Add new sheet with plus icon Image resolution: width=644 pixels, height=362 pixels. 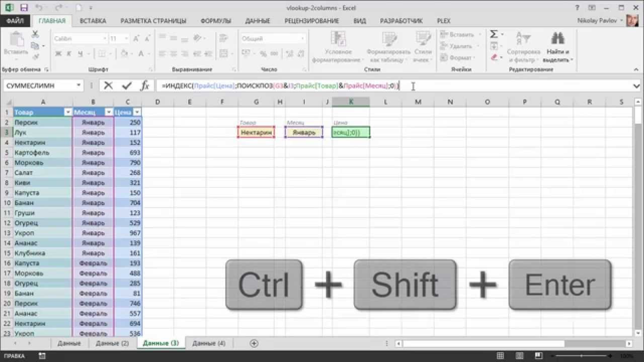point(254,343)
